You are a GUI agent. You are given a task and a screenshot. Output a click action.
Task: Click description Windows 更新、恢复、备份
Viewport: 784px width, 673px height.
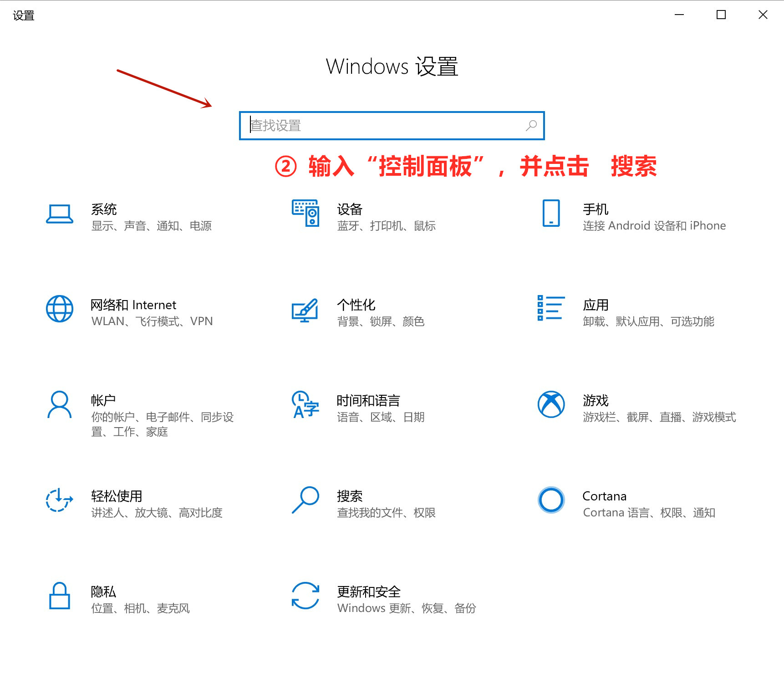point(407,608)
